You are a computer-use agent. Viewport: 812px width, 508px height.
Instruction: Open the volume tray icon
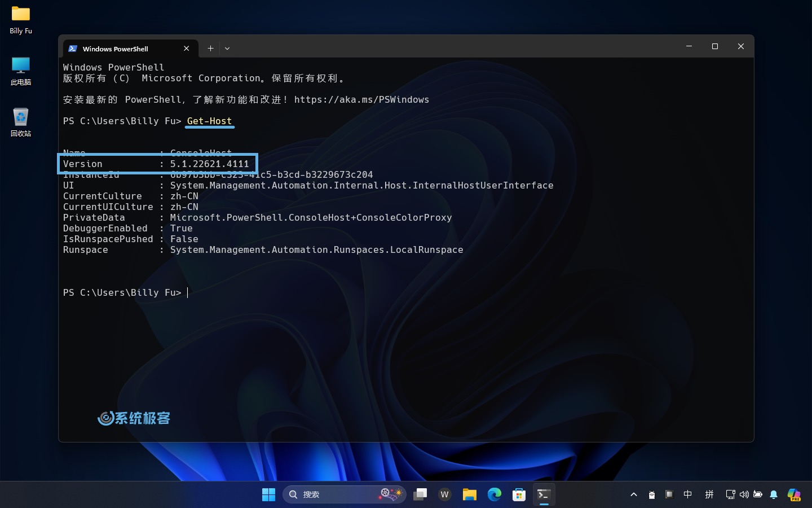(x=744, y=494)
